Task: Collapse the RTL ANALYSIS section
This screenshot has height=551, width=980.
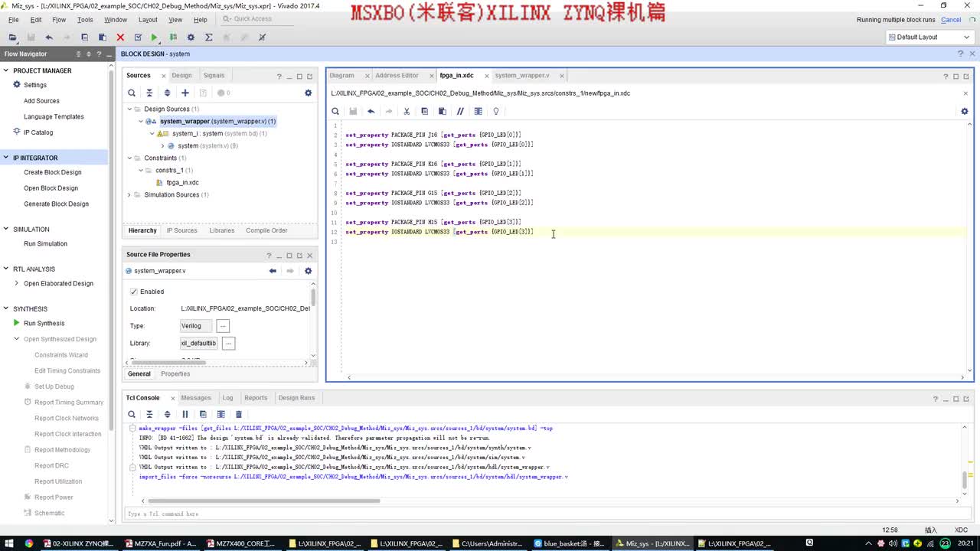Action: 6,269
